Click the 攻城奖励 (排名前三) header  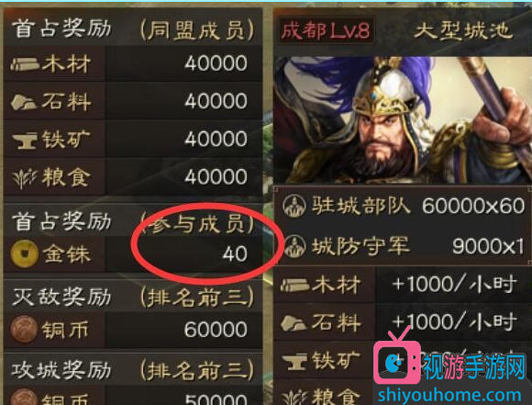click(133, 370)
